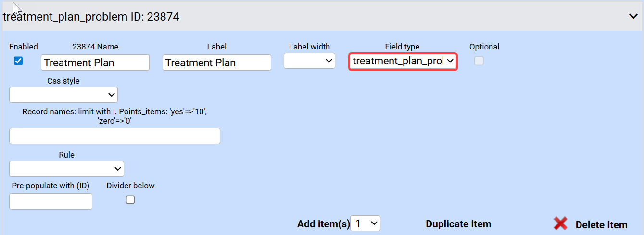The width and height of the screenshot is (644, 235).
Task: Collapse the treatment_plan_problem panel chevron
Action: (633, 16)
